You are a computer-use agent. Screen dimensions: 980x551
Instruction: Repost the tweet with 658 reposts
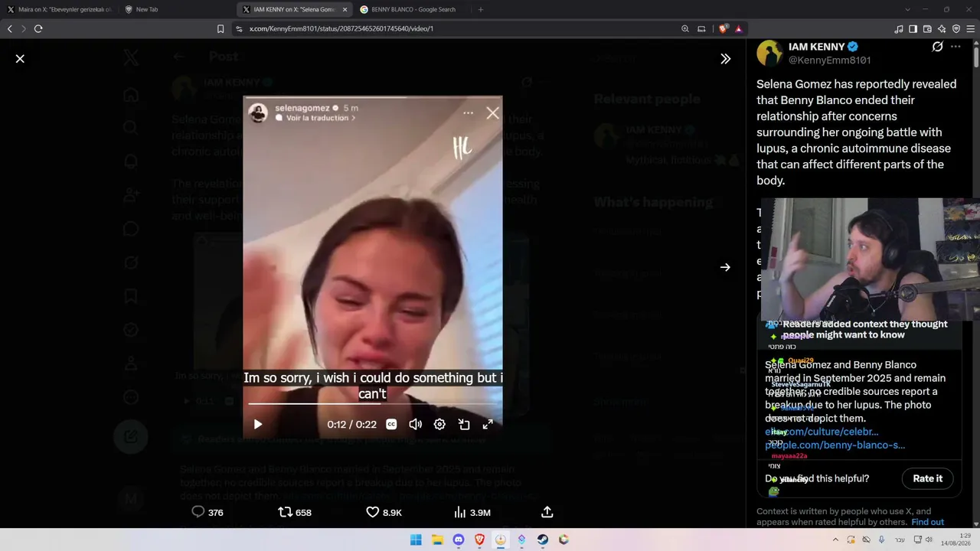pyautogui.click(x=295, y=512)
